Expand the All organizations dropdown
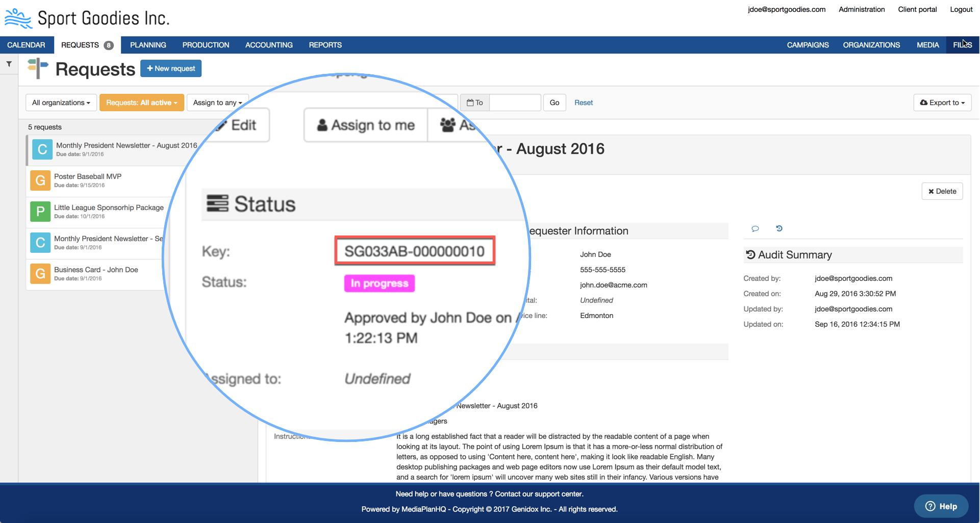Image resolution: width=980 pixels, height=523 pixels. coord(61,102)
